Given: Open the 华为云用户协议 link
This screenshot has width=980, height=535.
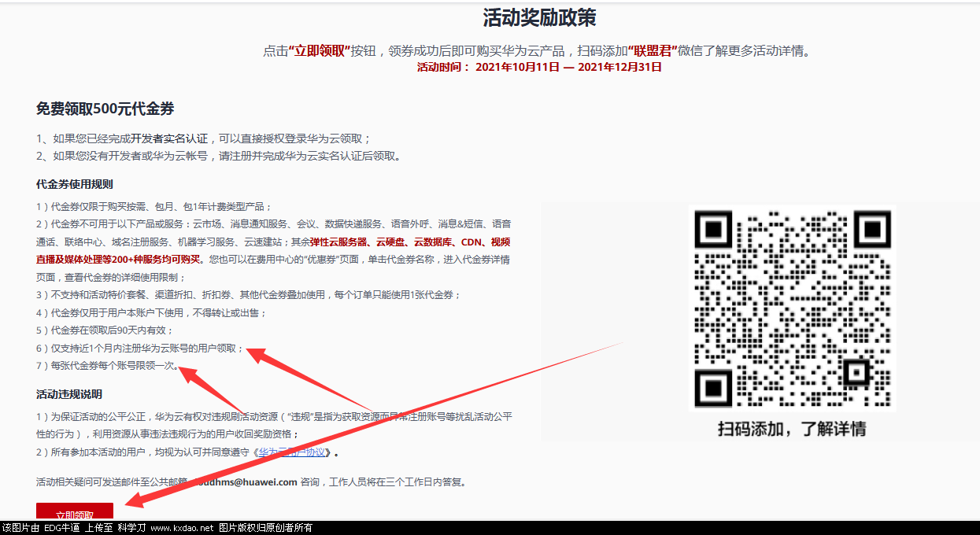Looking at the screenshot, I should (293, 452).
